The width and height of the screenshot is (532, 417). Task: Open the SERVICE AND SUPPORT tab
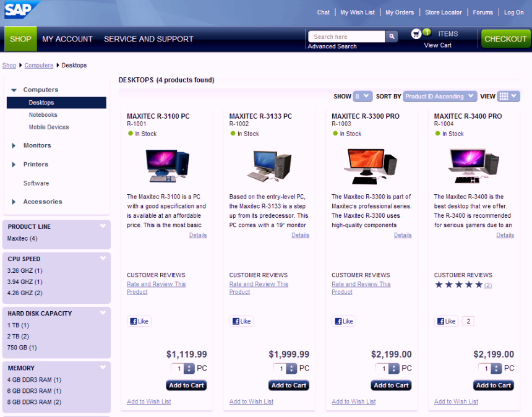(148, 39)
